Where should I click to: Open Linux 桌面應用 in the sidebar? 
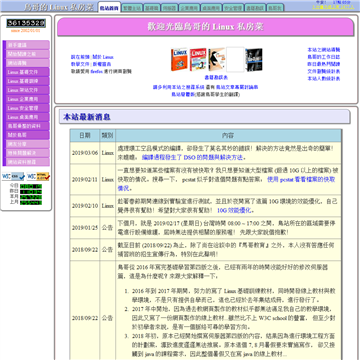point(28,117)
